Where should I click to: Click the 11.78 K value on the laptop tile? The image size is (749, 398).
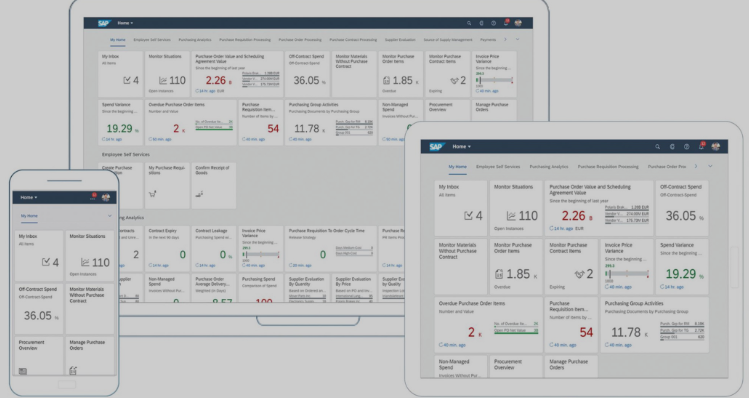310,129
